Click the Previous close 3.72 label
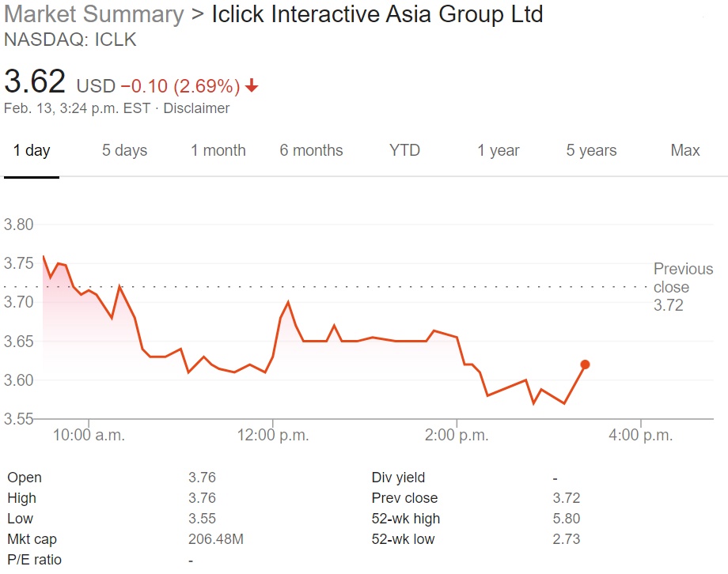The image size is (728, 574). [682, 287]
